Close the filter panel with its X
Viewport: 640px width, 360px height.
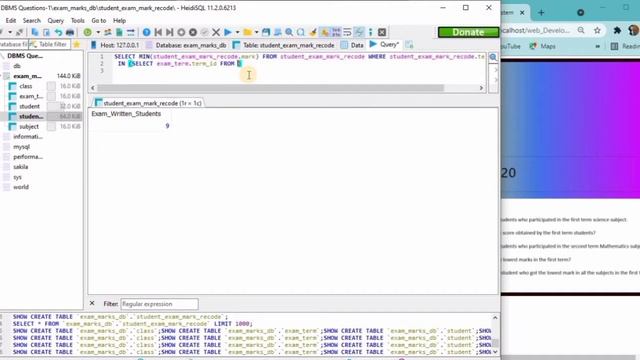[92, 303]
